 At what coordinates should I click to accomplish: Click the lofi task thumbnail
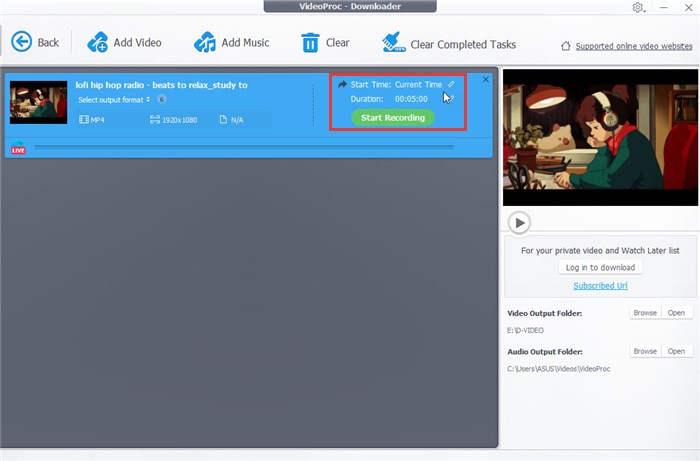click(38, 102)
